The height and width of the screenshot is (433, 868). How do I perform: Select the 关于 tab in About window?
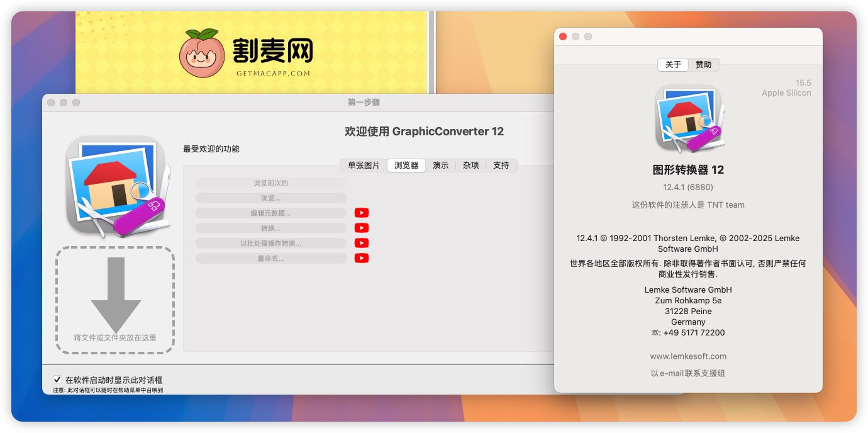(673, 65)
